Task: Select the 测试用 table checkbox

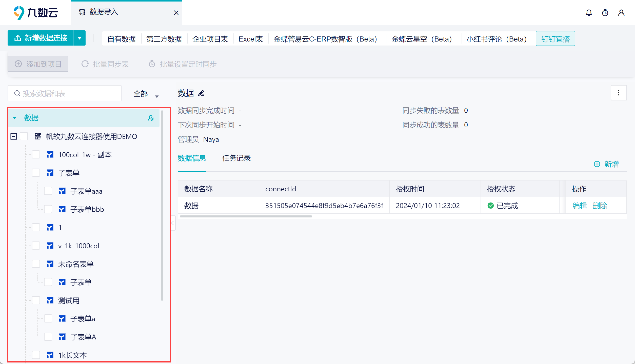Action: [x=36, y=300]
